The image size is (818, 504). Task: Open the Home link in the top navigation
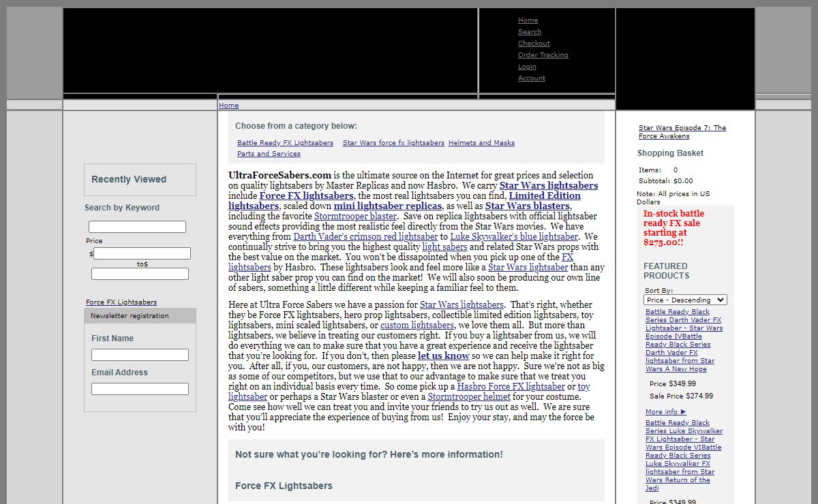tap(528, 20)
